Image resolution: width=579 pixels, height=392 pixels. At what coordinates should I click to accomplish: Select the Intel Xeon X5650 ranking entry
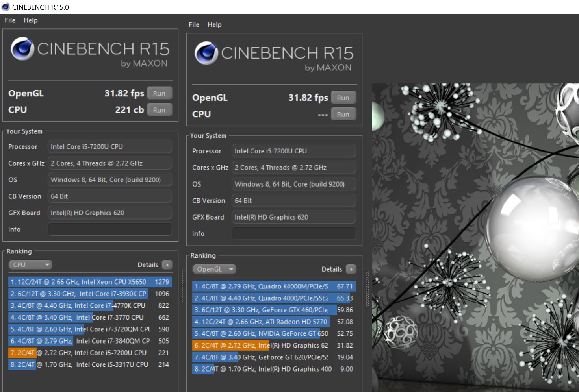point(90,282)
